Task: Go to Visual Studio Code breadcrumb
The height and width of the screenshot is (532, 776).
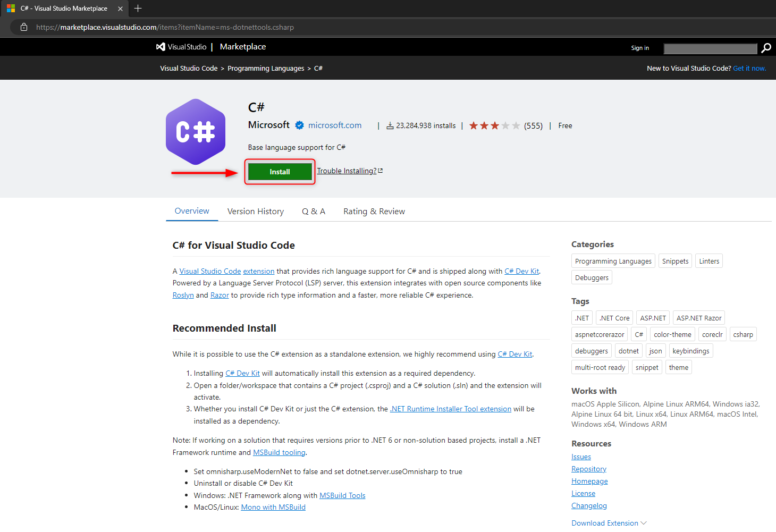Action: [x=189, y=68]
